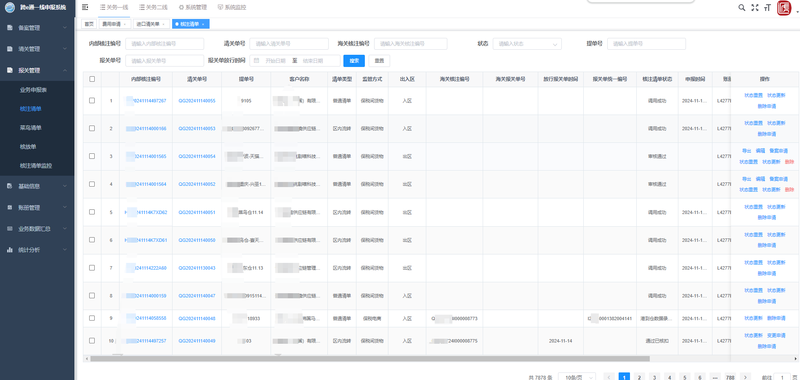Expand the 清关管理 sidebar group chevron
The height and width of the screenshot is (380, 800).
click(65, 49)
